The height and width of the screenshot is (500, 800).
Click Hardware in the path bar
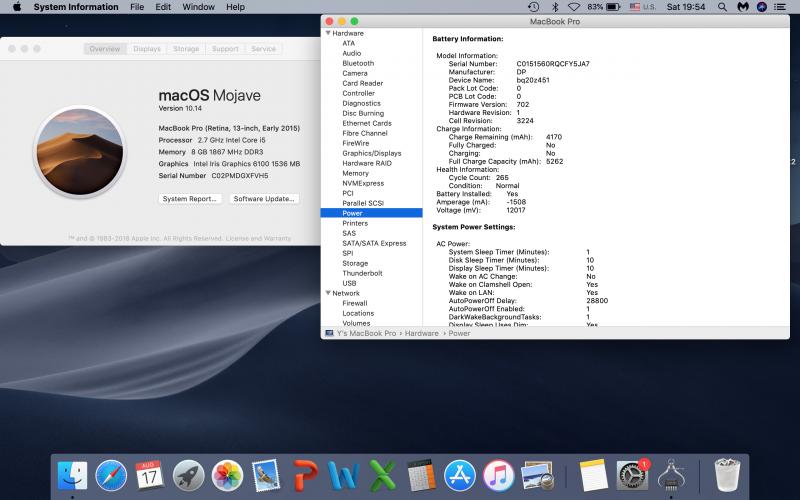point(422,333)
